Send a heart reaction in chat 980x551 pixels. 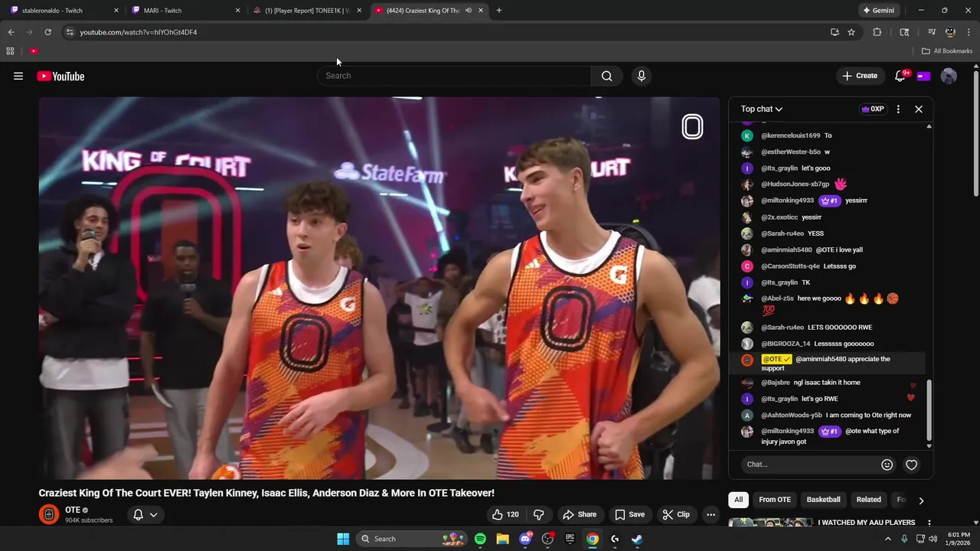pos(911,465)
